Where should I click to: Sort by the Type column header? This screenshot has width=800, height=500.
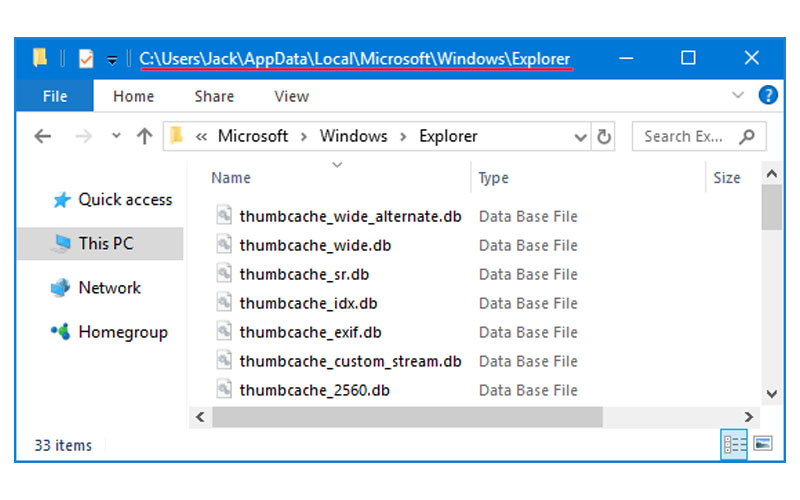[x=493, y=178]
